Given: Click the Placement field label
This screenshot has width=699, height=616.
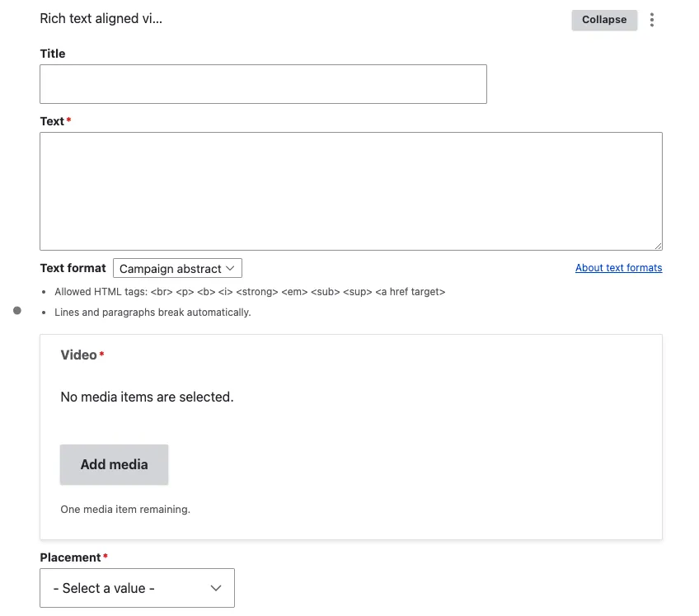Looking at the screenshot, I should 70,557.
